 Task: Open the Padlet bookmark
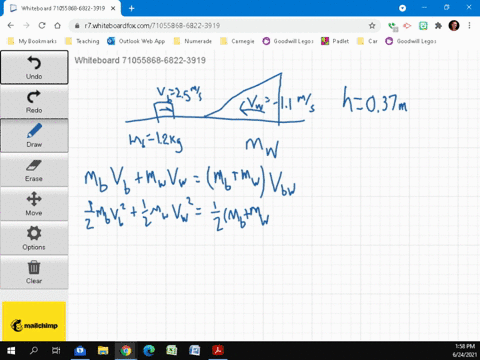(335, 41)
